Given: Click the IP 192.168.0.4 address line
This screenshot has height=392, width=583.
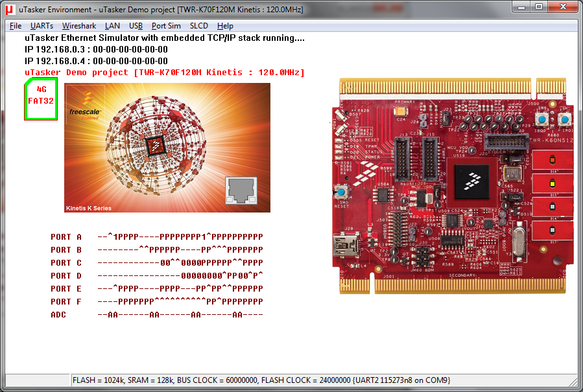Looking at the screenshot, I should pyautogui.click(x=96, y=61).
